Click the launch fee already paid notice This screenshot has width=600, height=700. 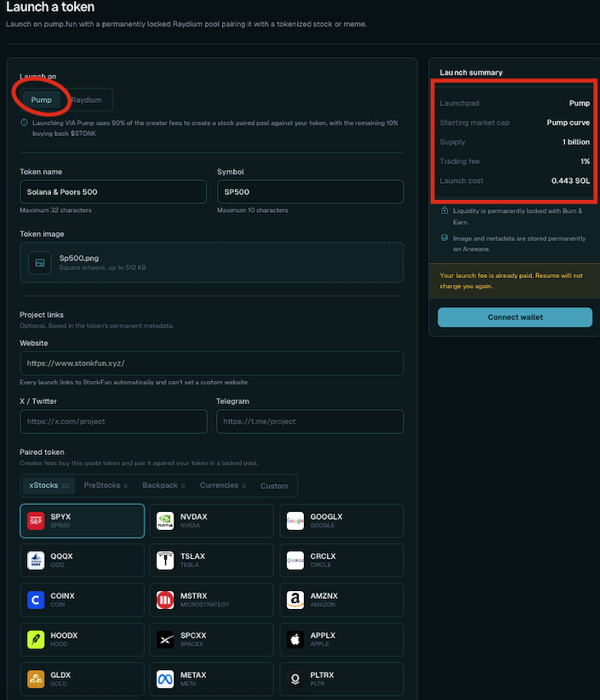(514, 281)
